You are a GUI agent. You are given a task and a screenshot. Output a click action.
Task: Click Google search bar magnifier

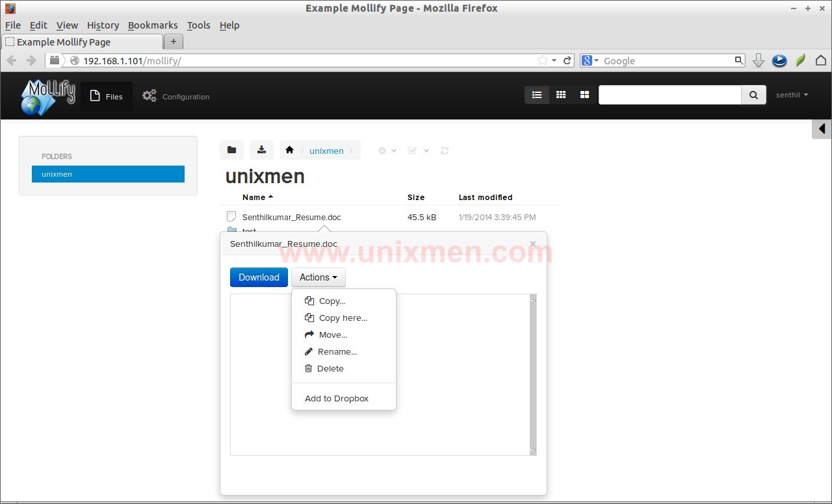pos(739,60)
